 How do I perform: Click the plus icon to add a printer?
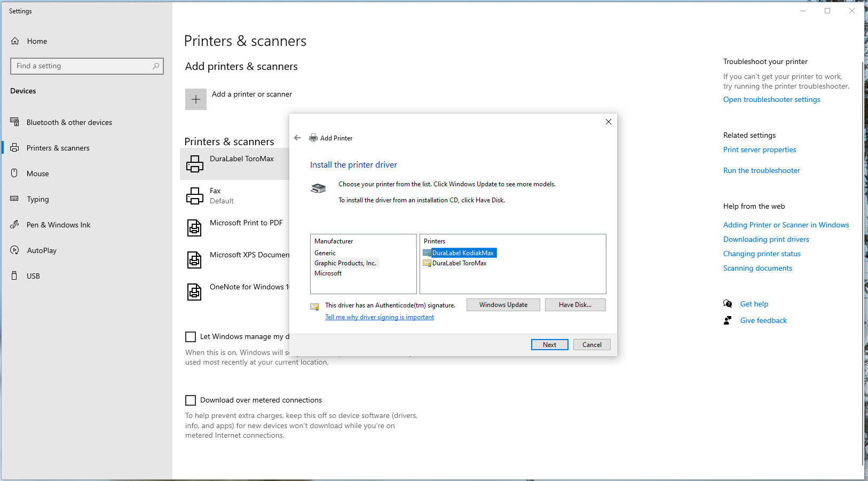(x=195, y=99)
